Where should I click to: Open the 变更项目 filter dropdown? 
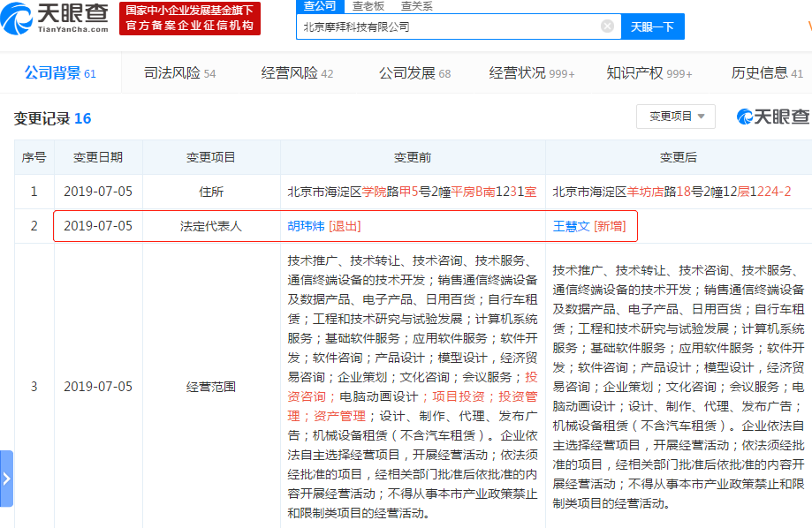[675, 117]
